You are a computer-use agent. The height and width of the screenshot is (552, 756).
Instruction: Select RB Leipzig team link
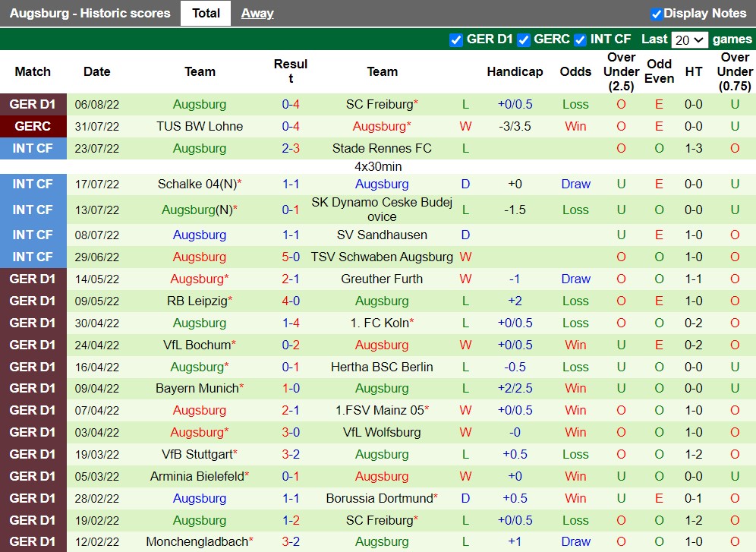pos(197,301)
